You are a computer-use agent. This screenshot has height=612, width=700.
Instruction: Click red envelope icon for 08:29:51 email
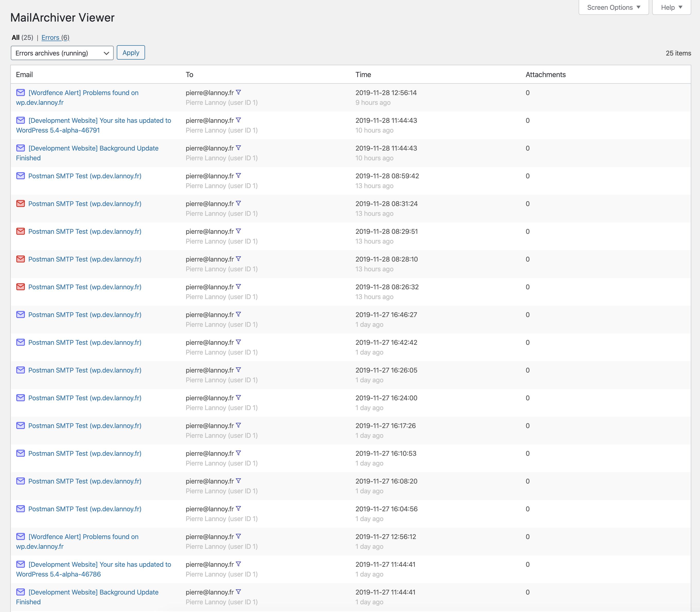pyautogui.click(x=21, y=231)
